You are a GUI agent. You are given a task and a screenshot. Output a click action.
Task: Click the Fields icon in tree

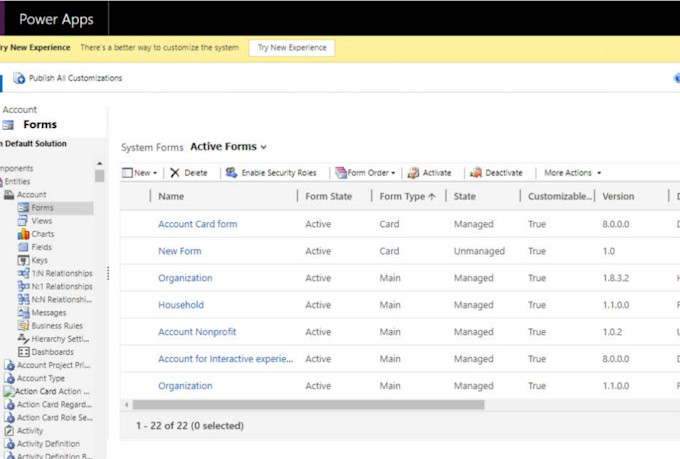(x=23, y=247)
